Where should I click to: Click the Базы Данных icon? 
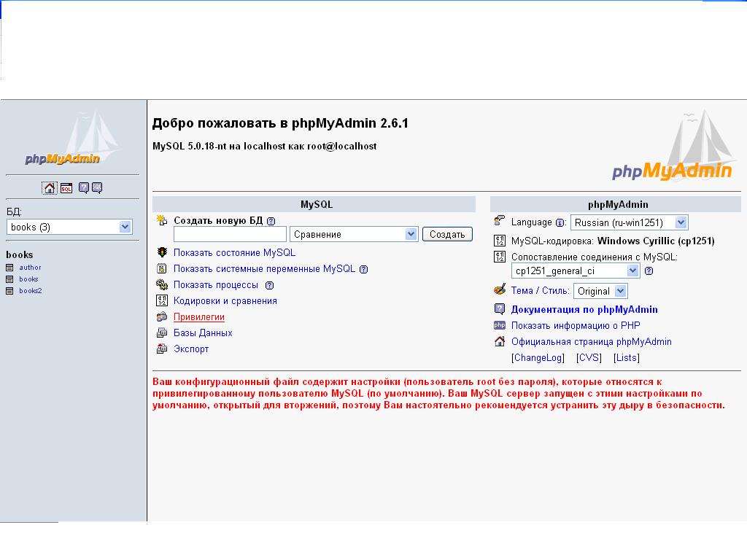coord(162,332)
